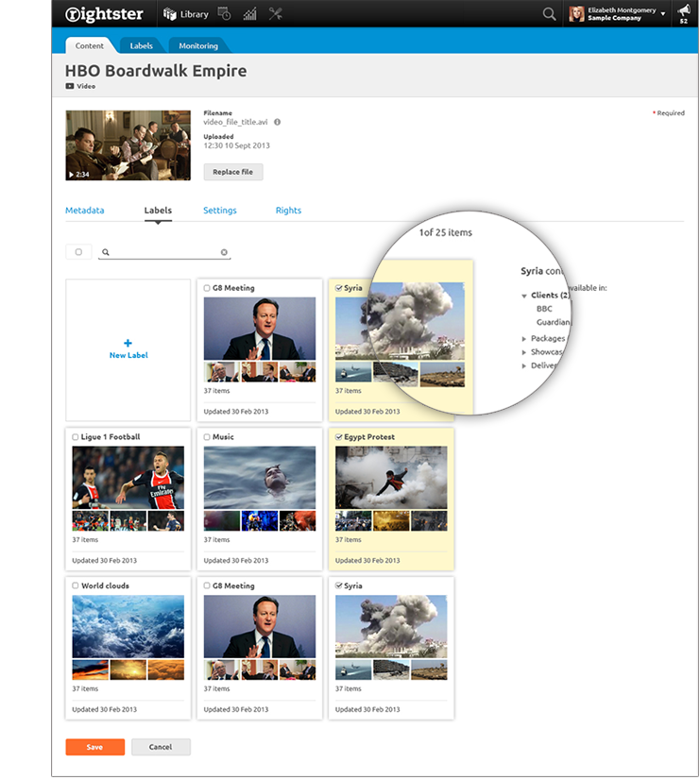Click the Sample Company name text

point(614,18)
